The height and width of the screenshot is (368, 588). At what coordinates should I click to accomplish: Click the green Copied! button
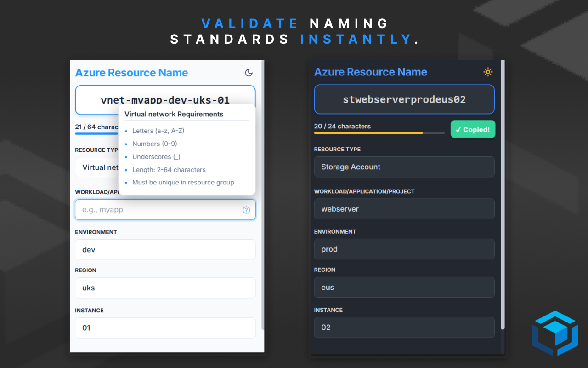tap(473, 130)
